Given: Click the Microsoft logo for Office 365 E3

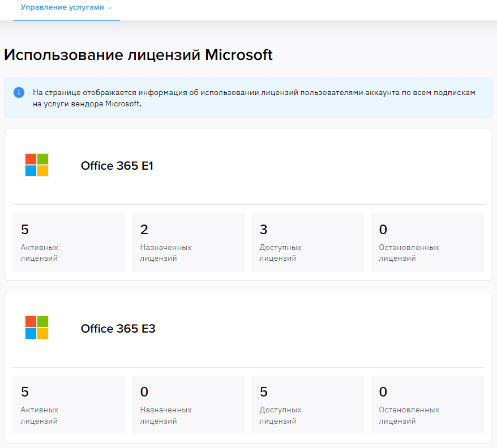Looking at the screenshot, I should tap(37, 328).
